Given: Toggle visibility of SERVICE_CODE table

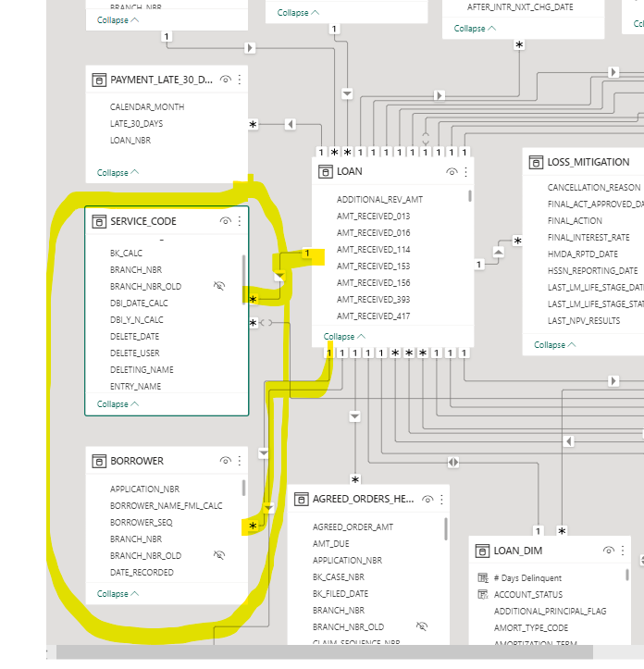Looking at the screenshot, I should tap(226, 221).
